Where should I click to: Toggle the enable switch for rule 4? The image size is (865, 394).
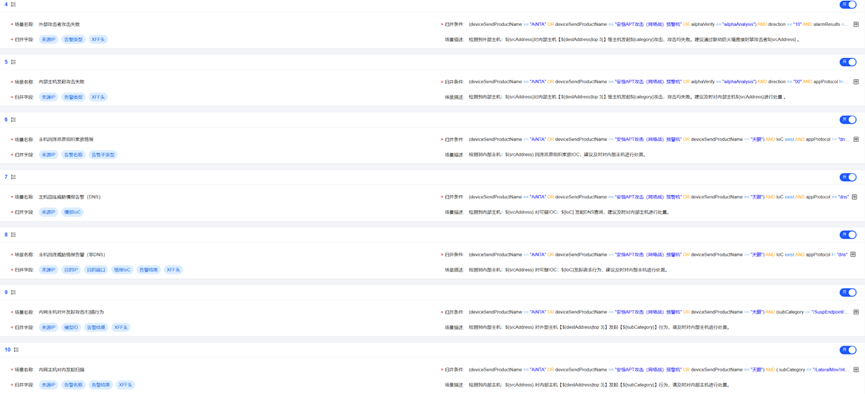point(848,4)
